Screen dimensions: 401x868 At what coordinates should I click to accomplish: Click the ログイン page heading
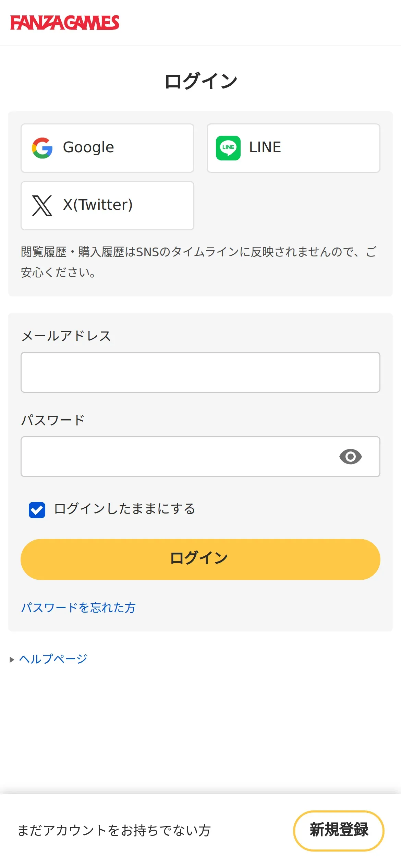pos(201,81)
